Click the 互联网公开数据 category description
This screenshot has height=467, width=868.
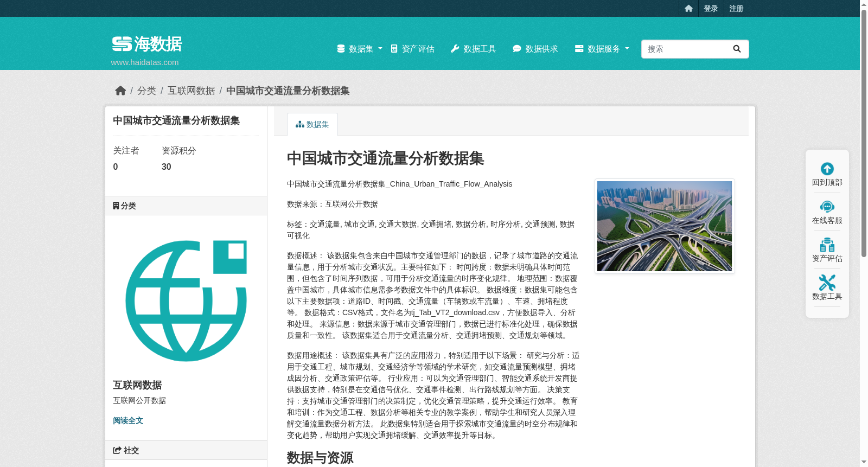[139, 400]
